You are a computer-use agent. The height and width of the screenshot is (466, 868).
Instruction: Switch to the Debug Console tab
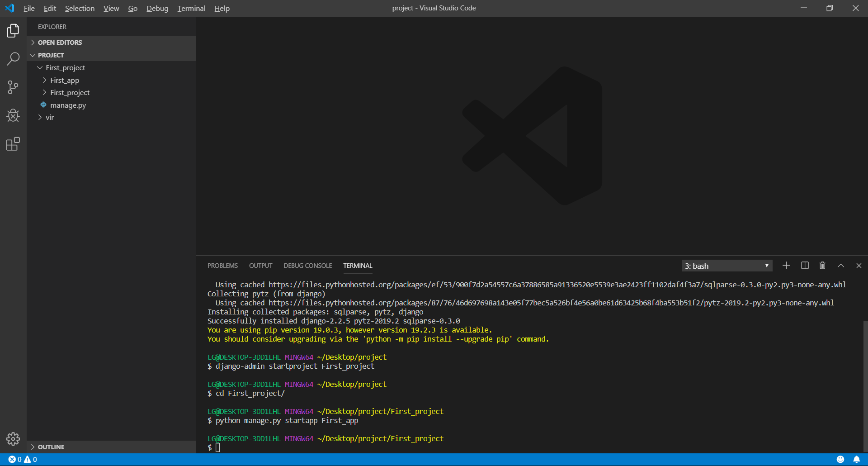[308, 266]
